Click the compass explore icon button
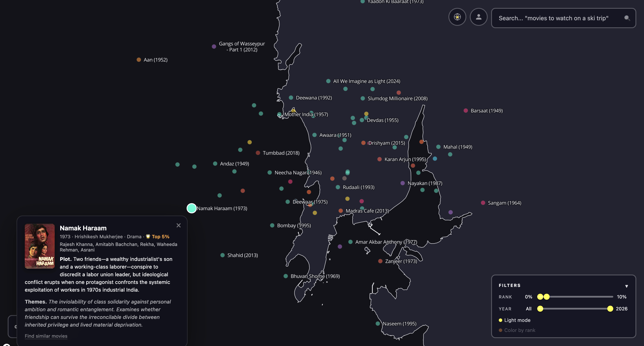This screenshot has height=346, width=644. [x=457, y=17]
